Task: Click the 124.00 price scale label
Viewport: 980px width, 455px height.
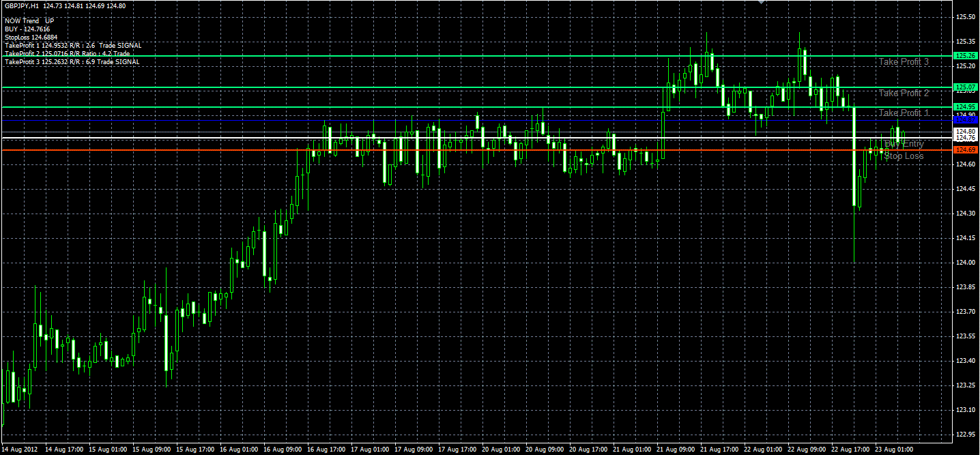Action: tap(965, 263)
